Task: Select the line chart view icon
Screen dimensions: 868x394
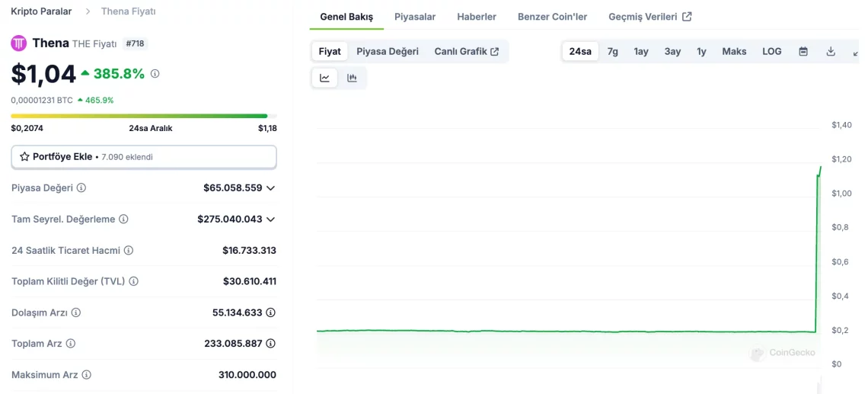Action: [x=325, y=78]
